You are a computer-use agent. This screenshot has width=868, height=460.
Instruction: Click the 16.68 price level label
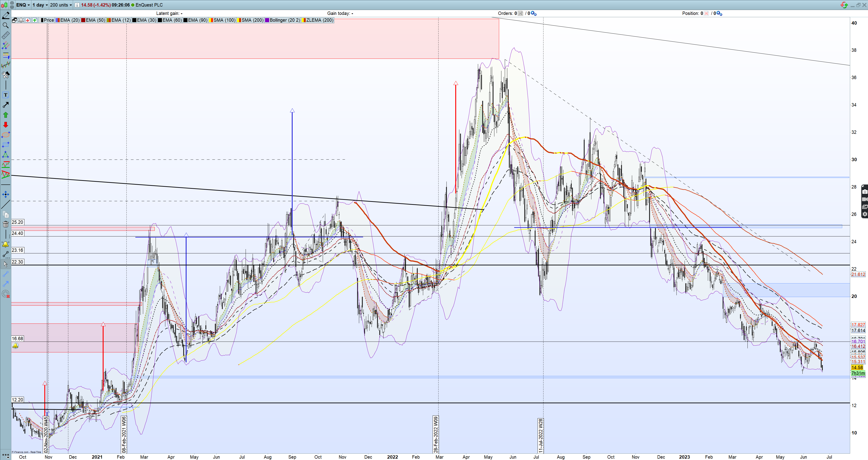[17, 338]
